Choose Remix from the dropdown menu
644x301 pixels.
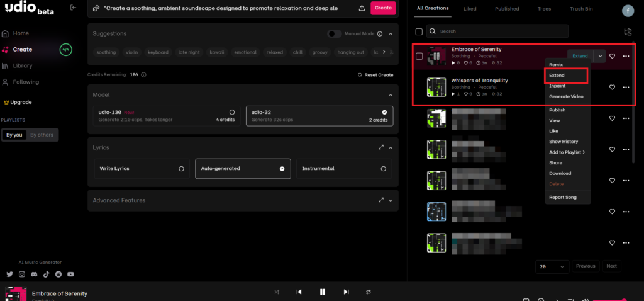pyautogui.click(x=556, y=65)
